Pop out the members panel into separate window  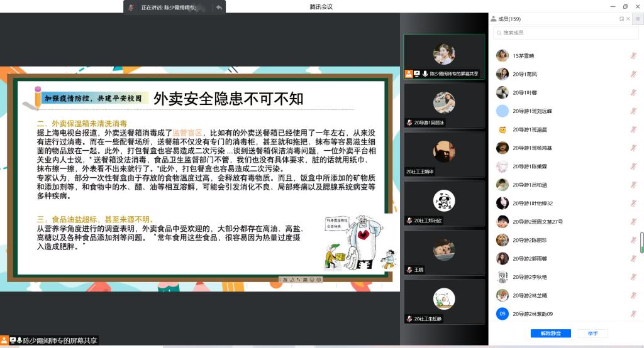[621, 19]
